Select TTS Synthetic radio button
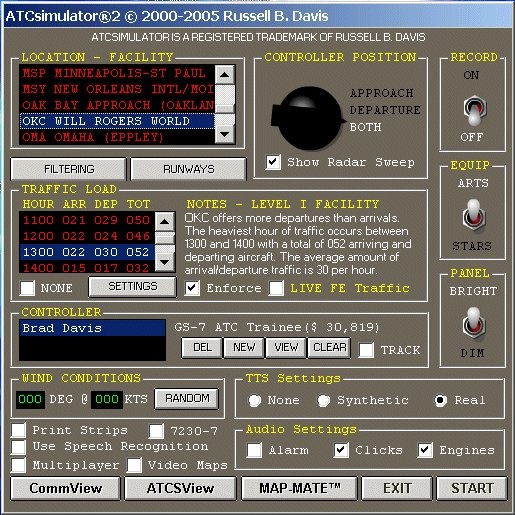Viewport: 515px width, 515px height. pos(323,400)
